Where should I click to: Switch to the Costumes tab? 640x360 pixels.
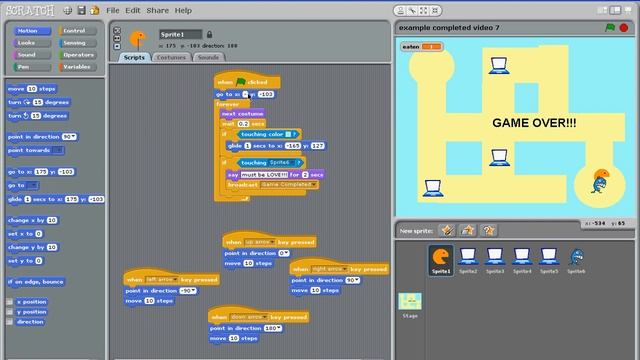tap(171, 58)
